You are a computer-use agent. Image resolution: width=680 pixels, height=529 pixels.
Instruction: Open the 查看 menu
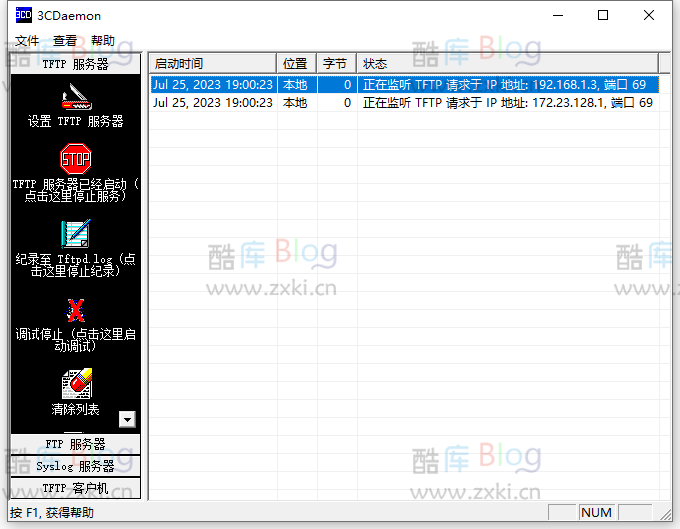pos(65,41)
